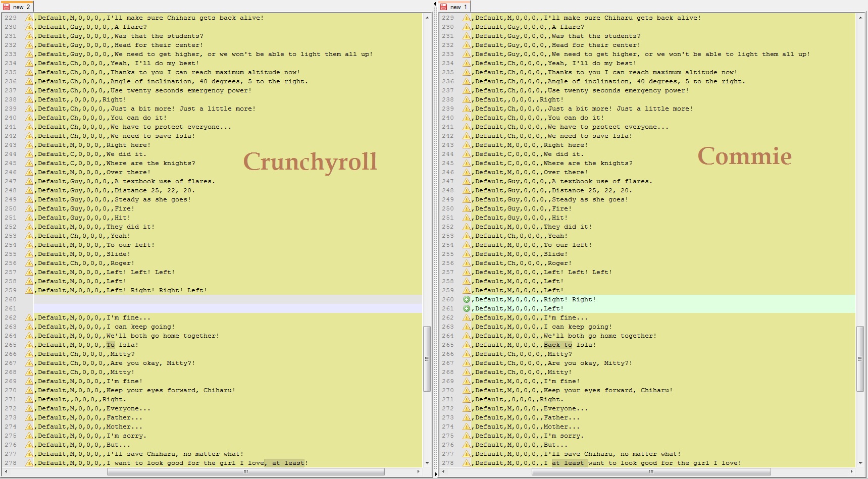Click the empty grey line 260 in the Crunchyroll pane
This screenshot has width=868, height=479.
[x=228, y=299]
